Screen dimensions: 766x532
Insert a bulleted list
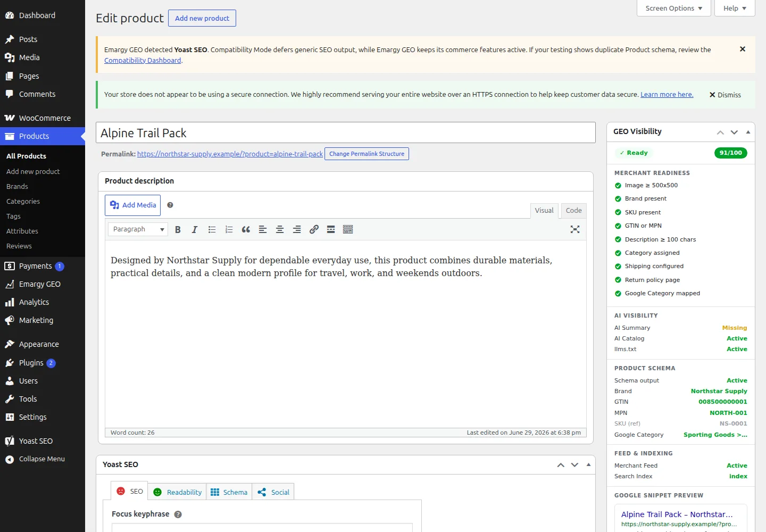[x=212, y=229]
